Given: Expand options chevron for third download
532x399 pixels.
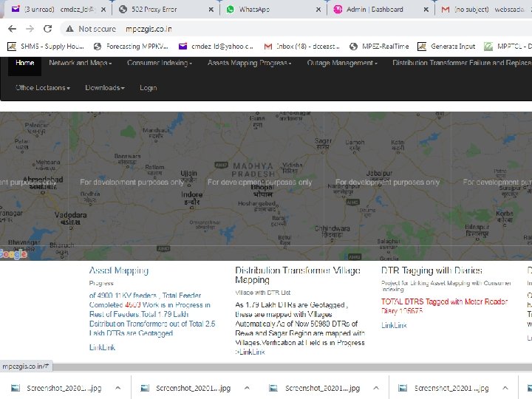Looking at the screenshot, I should (376, 388).
